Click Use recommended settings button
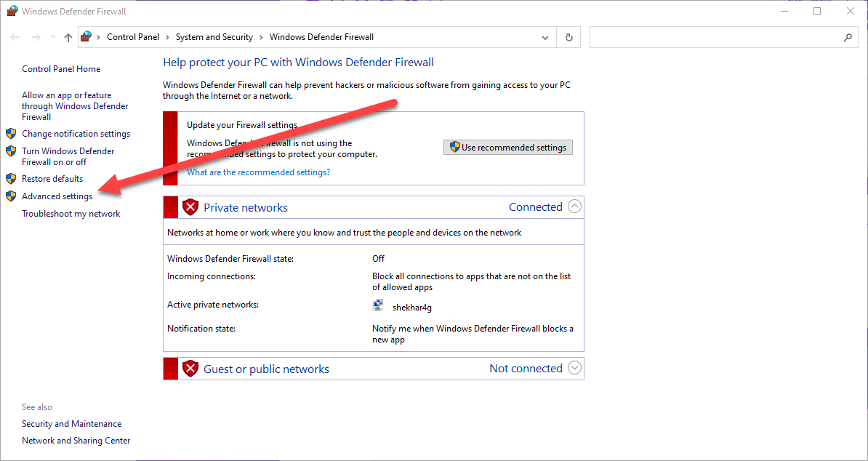Viewport: 868px width, 461px height. tap(507, 147)
